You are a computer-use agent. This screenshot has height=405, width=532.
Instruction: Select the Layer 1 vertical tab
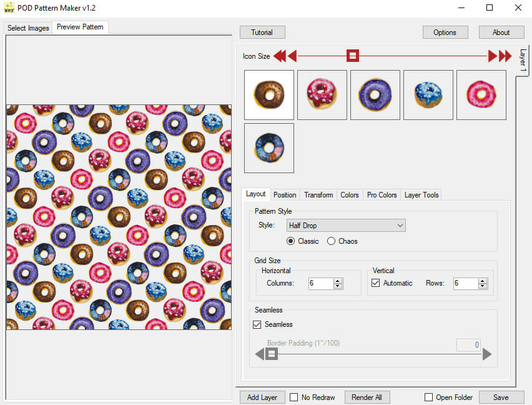[523, 61]
